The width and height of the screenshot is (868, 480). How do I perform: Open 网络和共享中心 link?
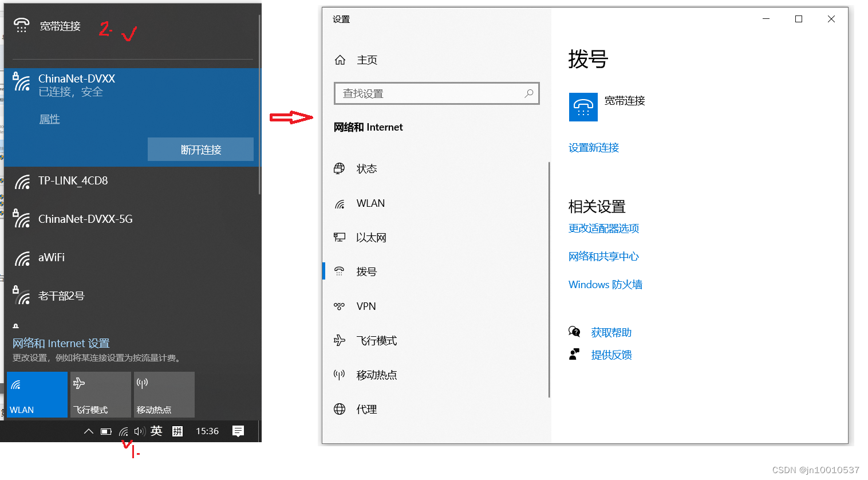(603, 256)
